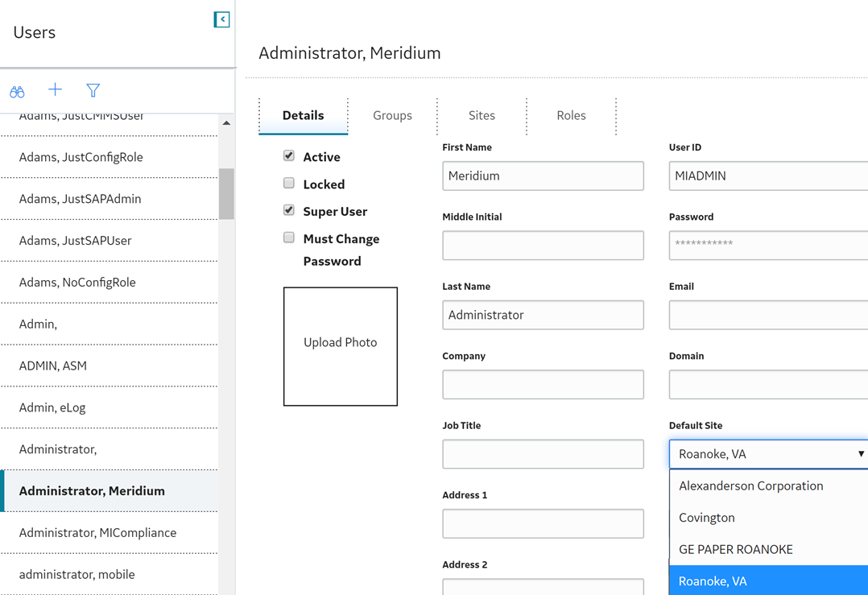Select Covington from site list

tap(768, 518)
